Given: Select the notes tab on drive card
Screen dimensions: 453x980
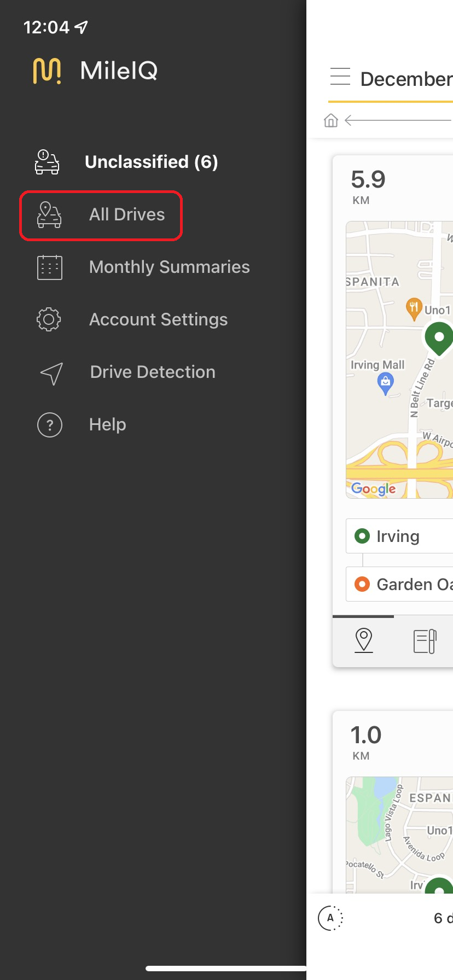Looking at the screenshot, I should [425, 641].
